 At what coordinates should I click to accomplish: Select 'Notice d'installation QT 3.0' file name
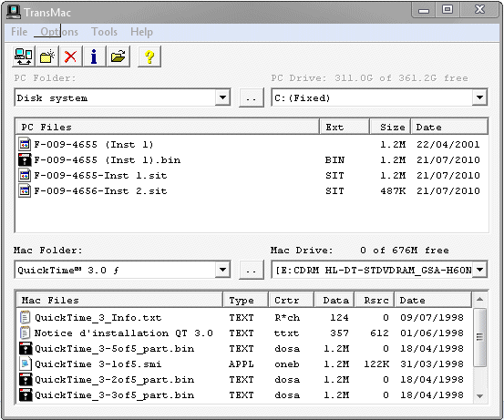(x=124, y=333)
